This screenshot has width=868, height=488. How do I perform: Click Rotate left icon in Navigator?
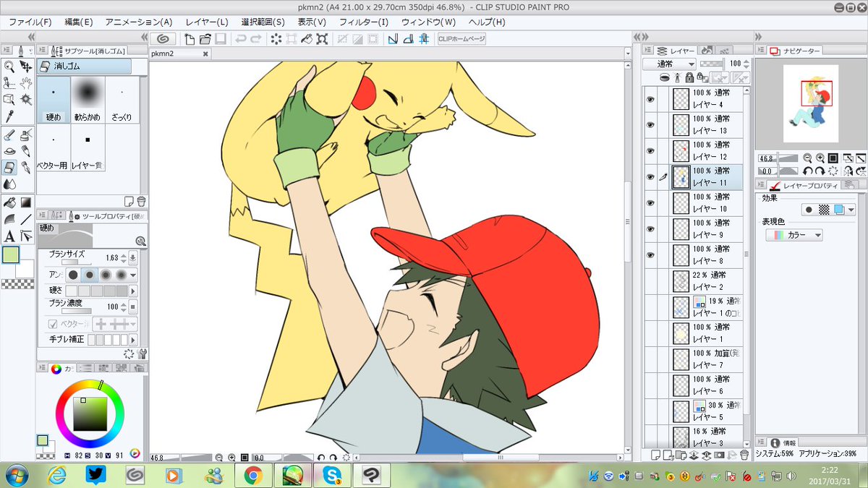[x=808, y=171]
